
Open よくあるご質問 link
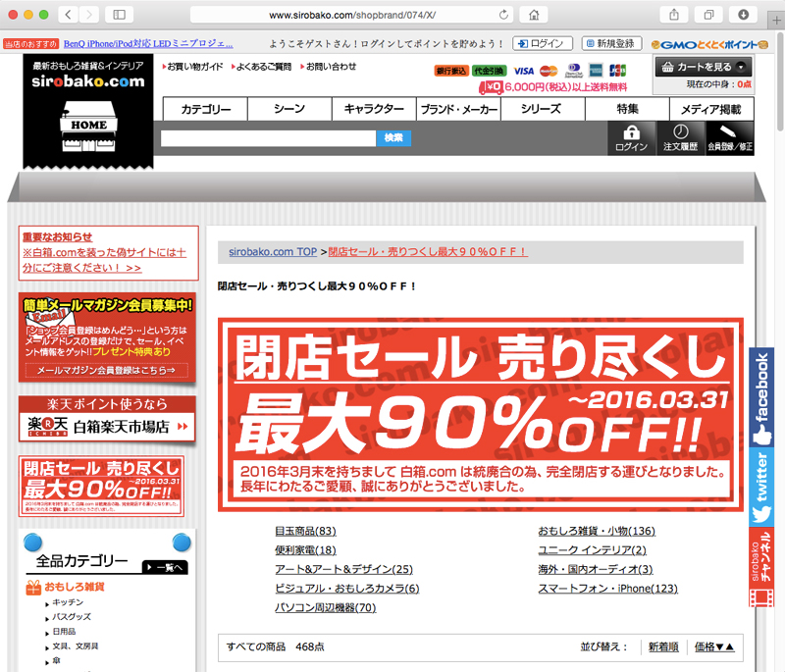click(261, 67)
